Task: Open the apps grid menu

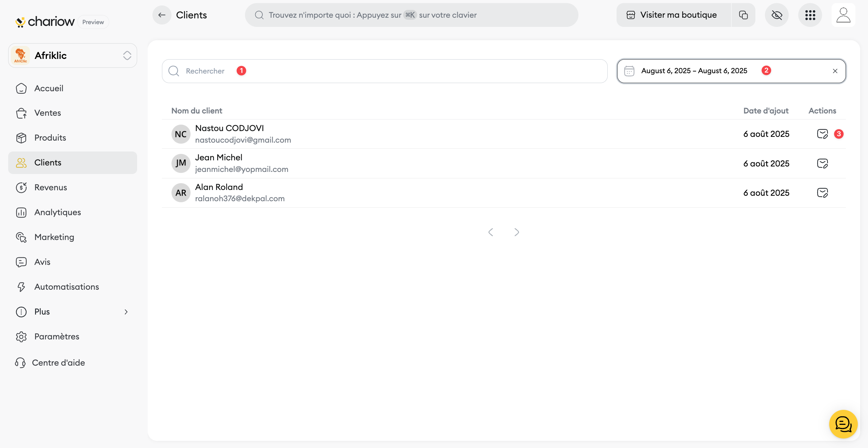Action: [x=810, y=15]
